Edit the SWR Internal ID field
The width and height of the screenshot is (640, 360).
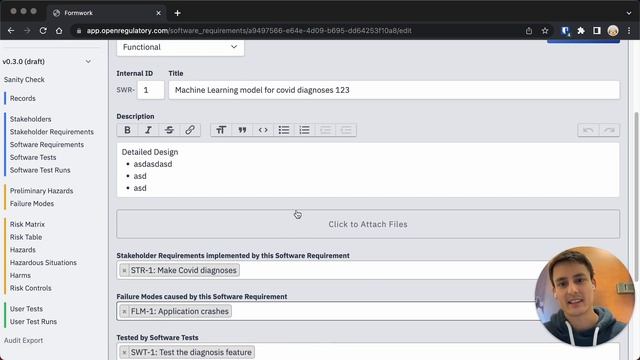coord(151,90)
